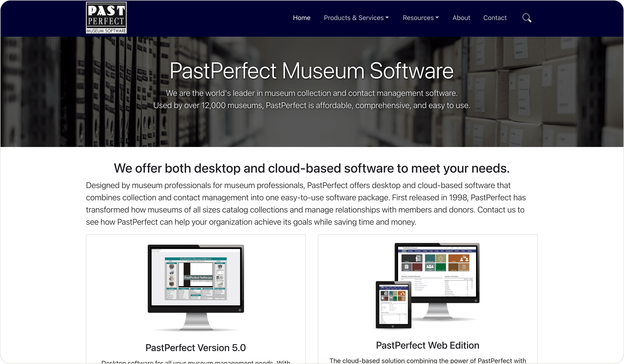Select the PastPerfect Version 5.0 heading

[196, 348]
